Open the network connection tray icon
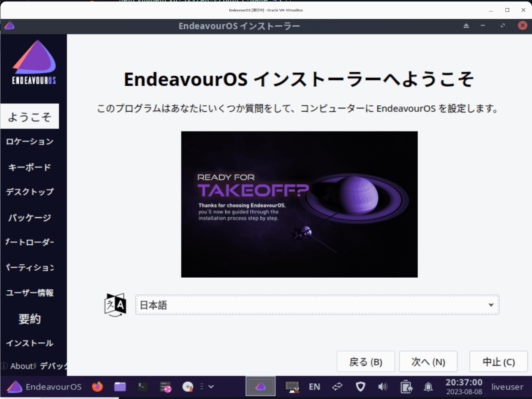Image resolution: width=532 pixels, height=399 pixels. 337,387
